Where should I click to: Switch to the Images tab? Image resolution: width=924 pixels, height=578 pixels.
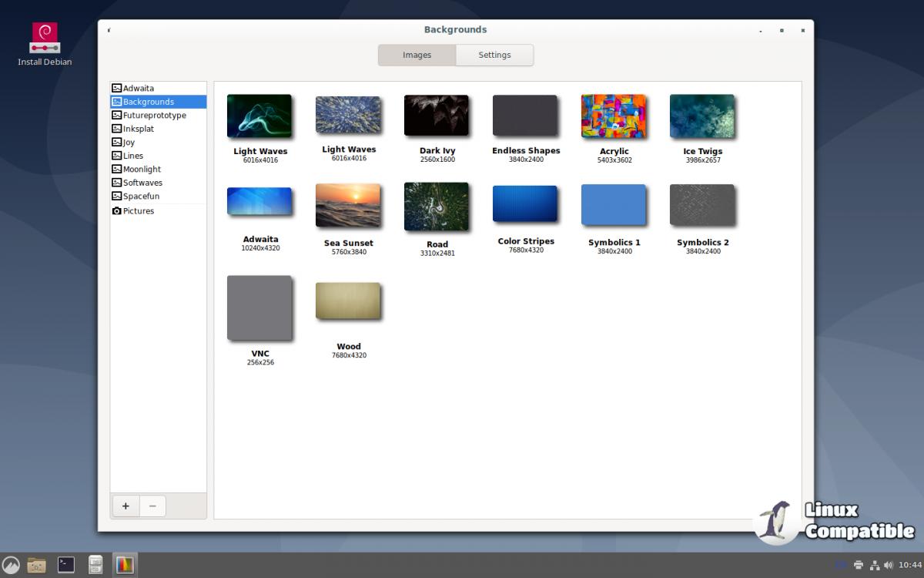click(x=417, y=55)
